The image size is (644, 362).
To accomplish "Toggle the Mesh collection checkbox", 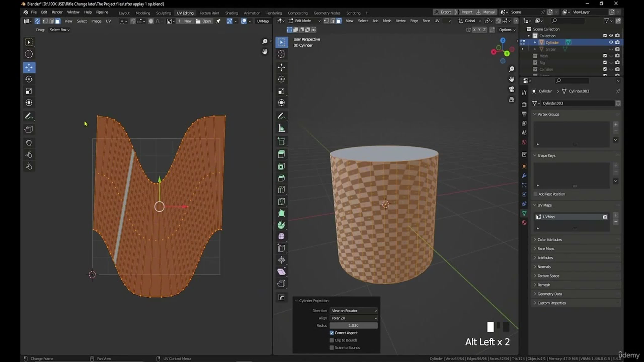I will click(605, 56).
